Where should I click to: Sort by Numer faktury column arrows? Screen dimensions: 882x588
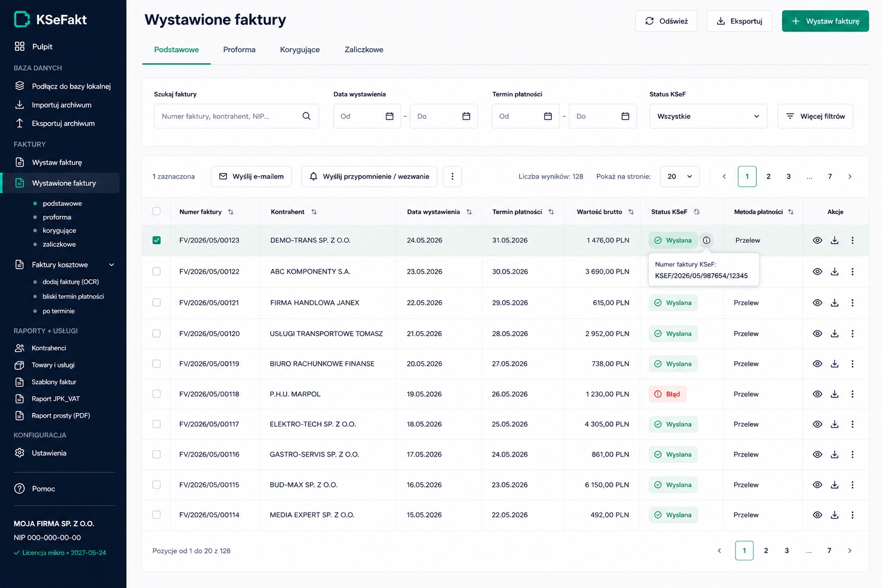(231, 212)
